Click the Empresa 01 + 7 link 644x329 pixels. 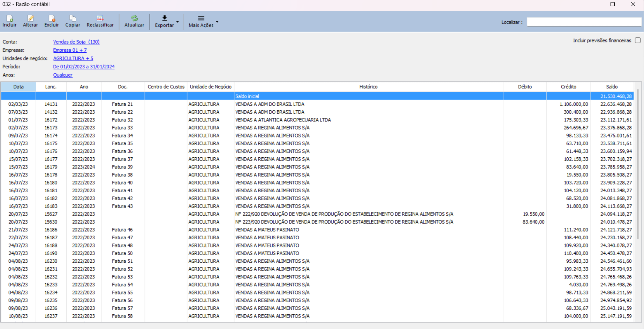click(70, 50)
